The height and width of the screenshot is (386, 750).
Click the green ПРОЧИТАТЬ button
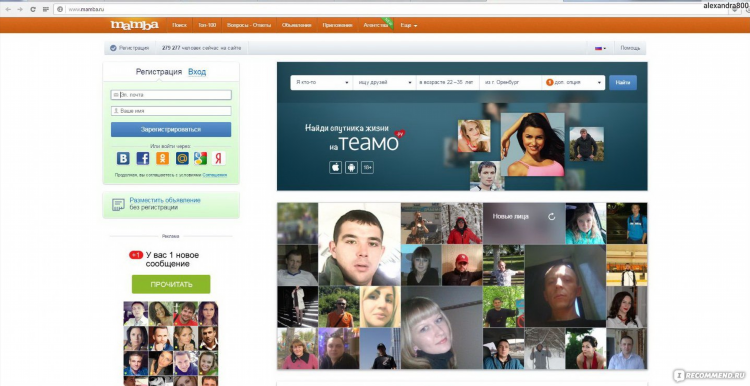171,284
